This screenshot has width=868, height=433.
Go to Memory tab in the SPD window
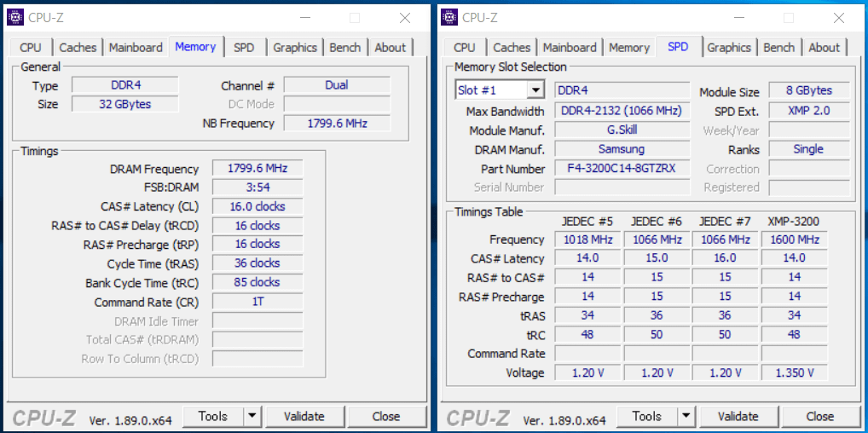pos(629,48)
